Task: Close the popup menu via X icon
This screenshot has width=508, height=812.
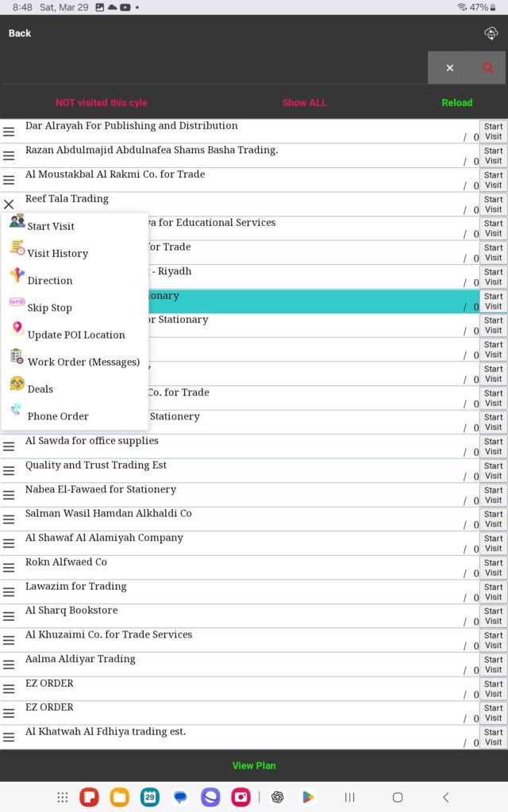Action: pos(9,205)
